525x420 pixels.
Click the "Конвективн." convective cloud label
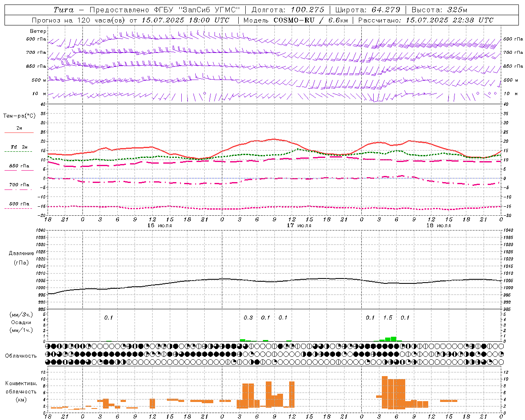[x=21, y=383]
